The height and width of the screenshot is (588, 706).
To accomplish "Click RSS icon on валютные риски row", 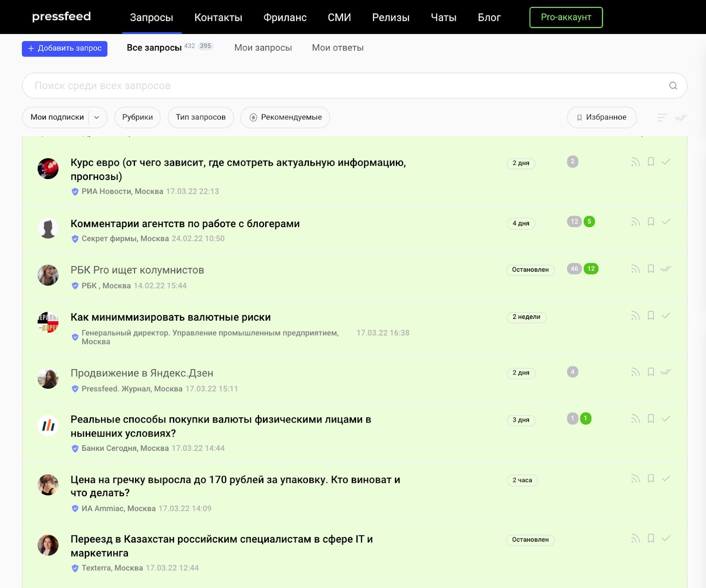I will 635,316.
